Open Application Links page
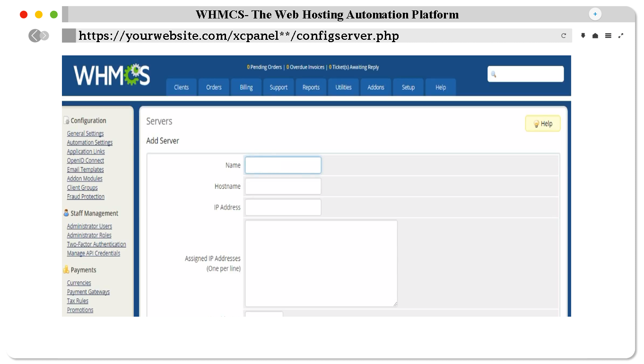644x364 pixels. [x=86, y=151]
